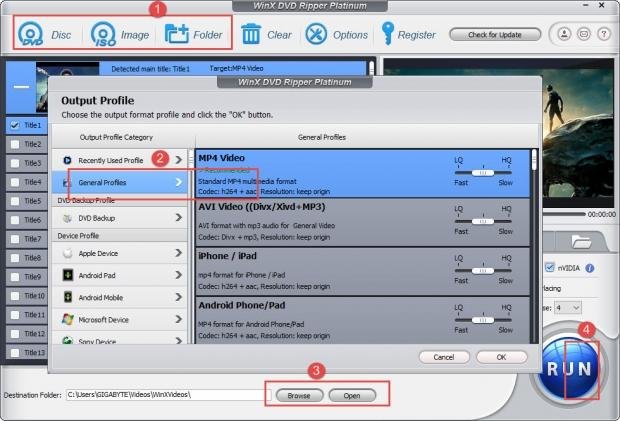Screen dimensions: 620x421
Task: Click the Android Mobile icon
Action: tap(68, 297)
